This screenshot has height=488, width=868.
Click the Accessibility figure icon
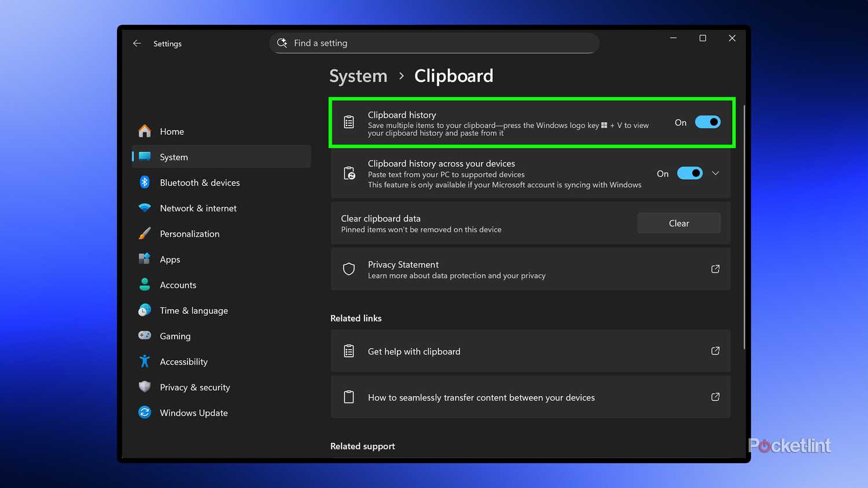pyautogui.click(x=144, y=361)
